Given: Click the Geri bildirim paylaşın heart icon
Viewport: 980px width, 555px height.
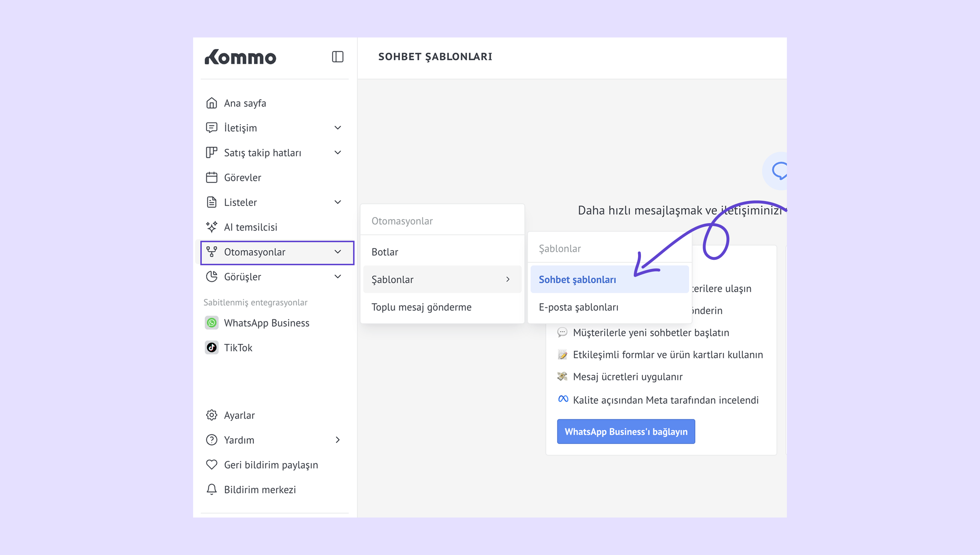Looking at the screenshot, I should pyautogui.click(x=211, y=465).
